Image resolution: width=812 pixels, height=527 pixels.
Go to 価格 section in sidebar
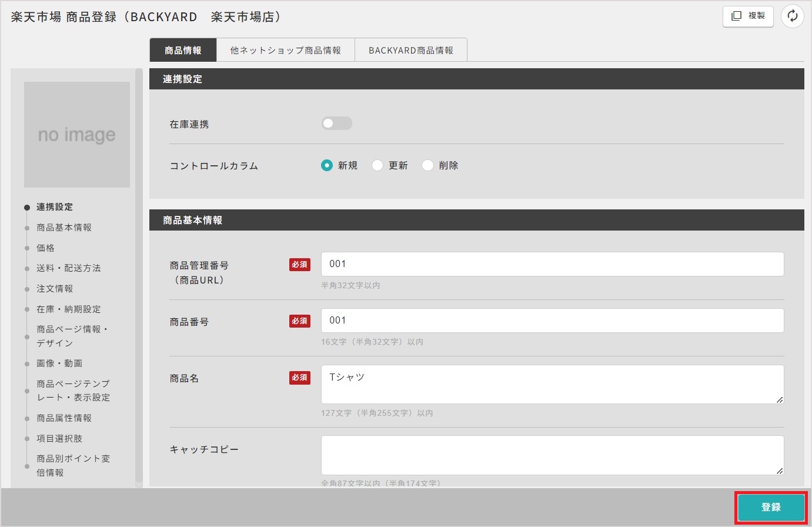45,248
